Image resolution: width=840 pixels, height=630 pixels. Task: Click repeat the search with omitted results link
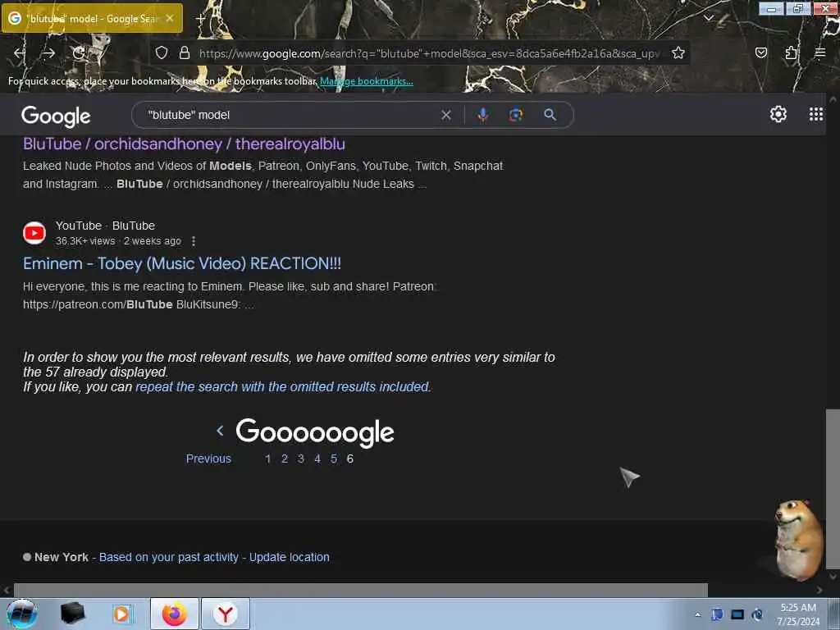point(282,387)
